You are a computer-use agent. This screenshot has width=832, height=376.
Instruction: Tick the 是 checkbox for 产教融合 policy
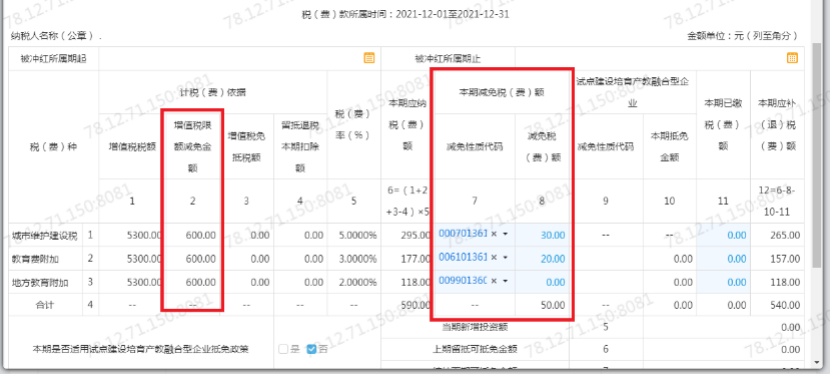pos(283,349)
